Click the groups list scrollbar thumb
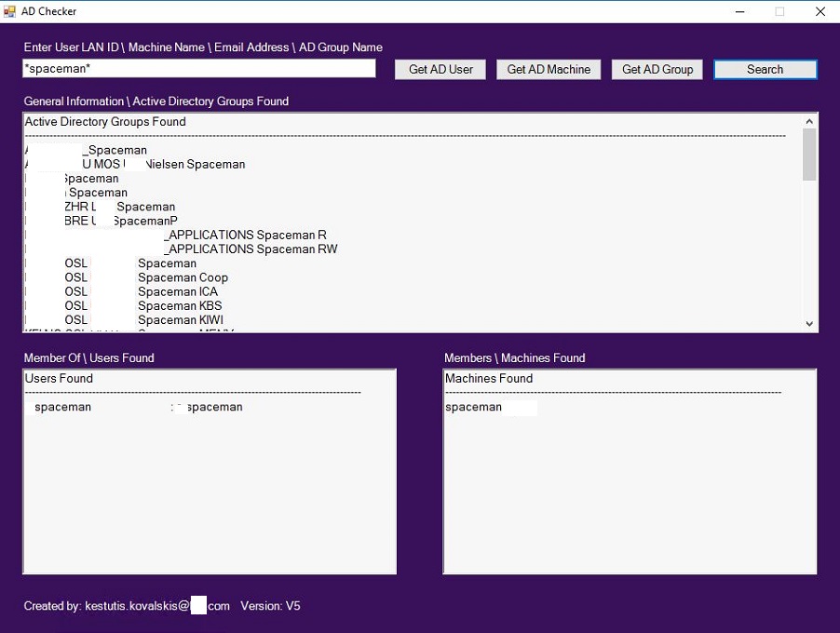 pyautogui.click(x=809, y=155)
